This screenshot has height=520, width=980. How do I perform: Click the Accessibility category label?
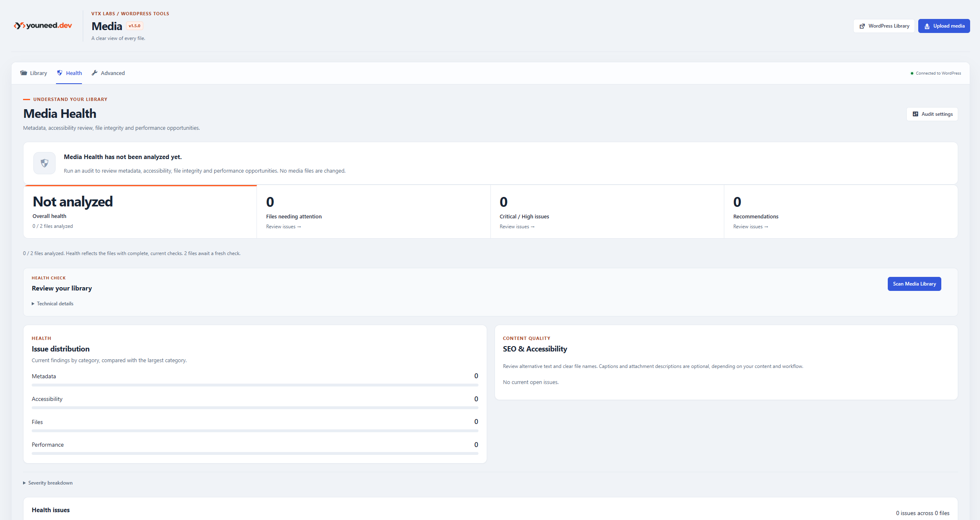[x=47, y=399]
